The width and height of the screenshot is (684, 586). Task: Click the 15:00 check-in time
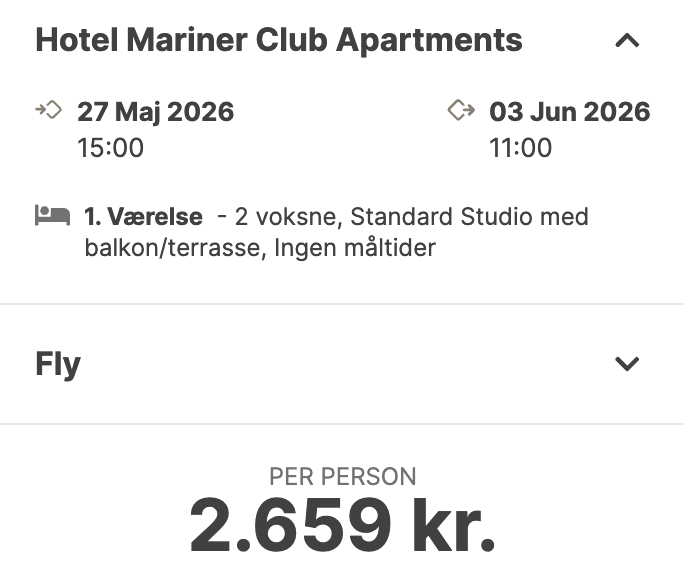click(110, 148)
